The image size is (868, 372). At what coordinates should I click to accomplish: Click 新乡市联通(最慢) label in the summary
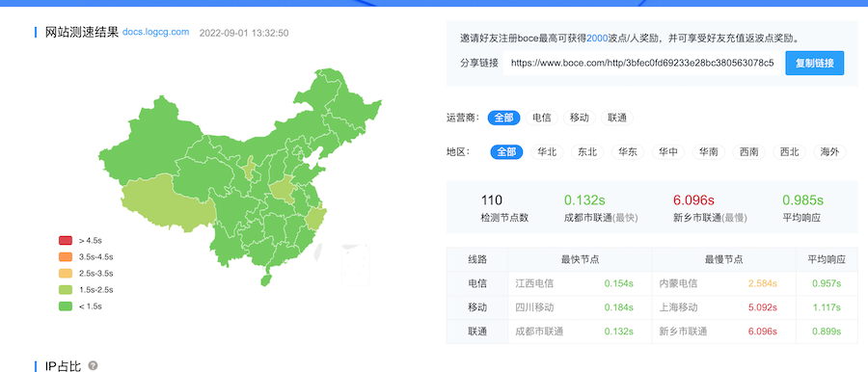pyautogui.click(x=710, y=218)
